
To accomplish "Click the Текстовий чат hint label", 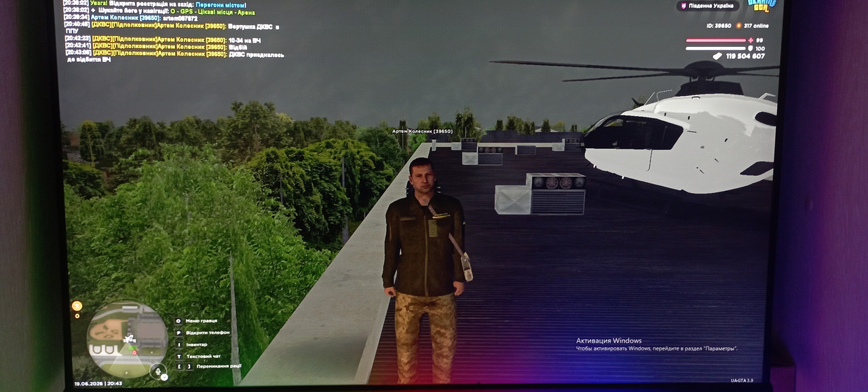I will pyautogui.click(x=204, y=356).
